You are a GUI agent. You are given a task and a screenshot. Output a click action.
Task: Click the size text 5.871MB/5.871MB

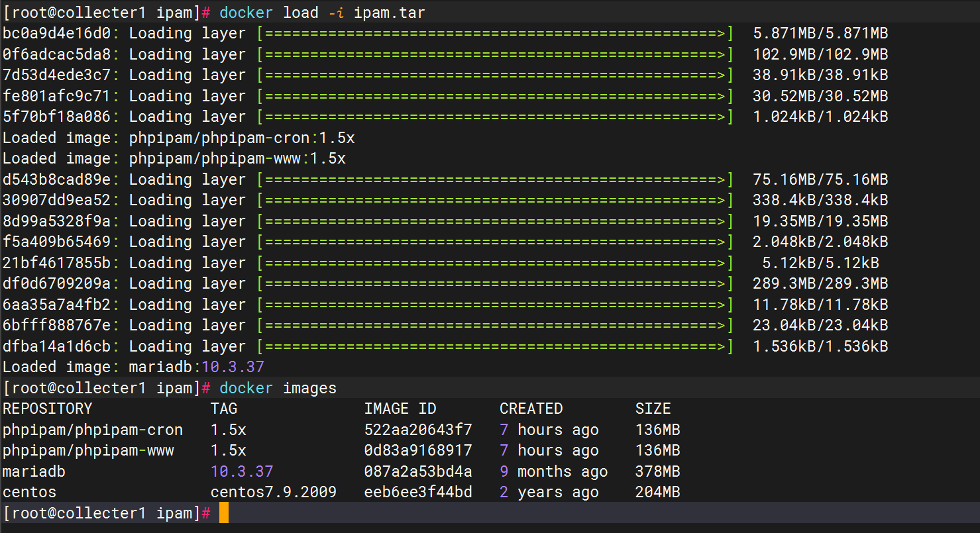(x=820, y=34)
